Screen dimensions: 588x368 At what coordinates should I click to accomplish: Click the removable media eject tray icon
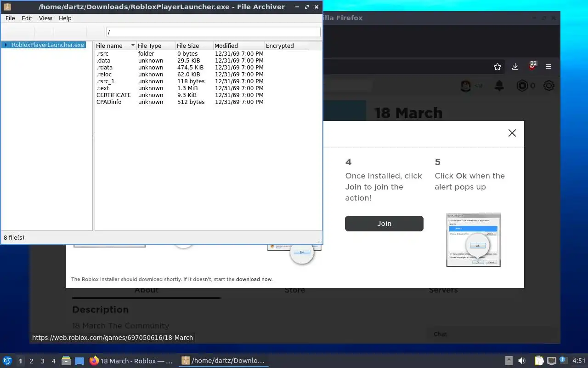pyautogui.click(x=509, y=361)
